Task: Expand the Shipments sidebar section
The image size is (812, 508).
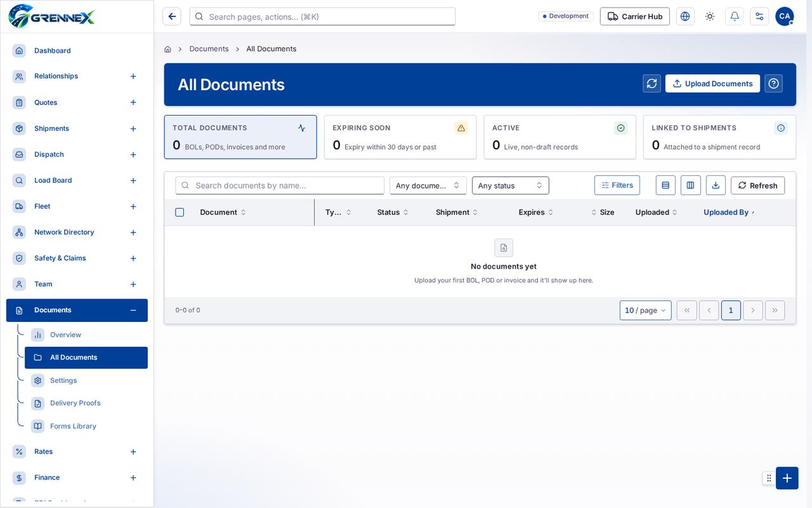Action: tap(133, 129)
